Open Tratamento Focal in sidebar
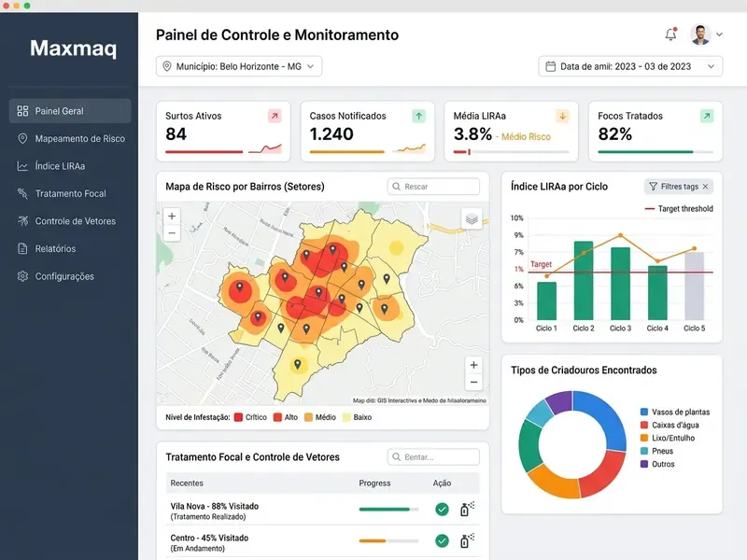This screenshot has height=560, width=747. (70, 194)
